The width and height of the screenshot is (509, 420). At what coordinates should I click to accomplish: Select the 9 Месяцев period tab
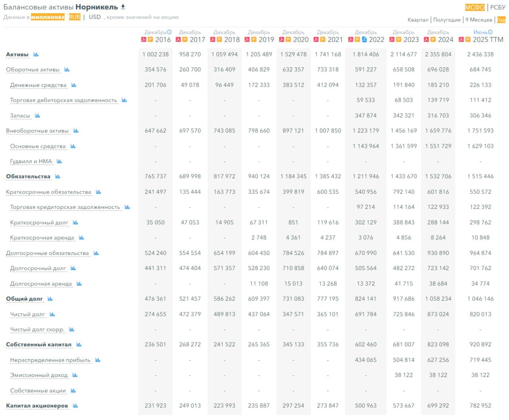(479, 20)
